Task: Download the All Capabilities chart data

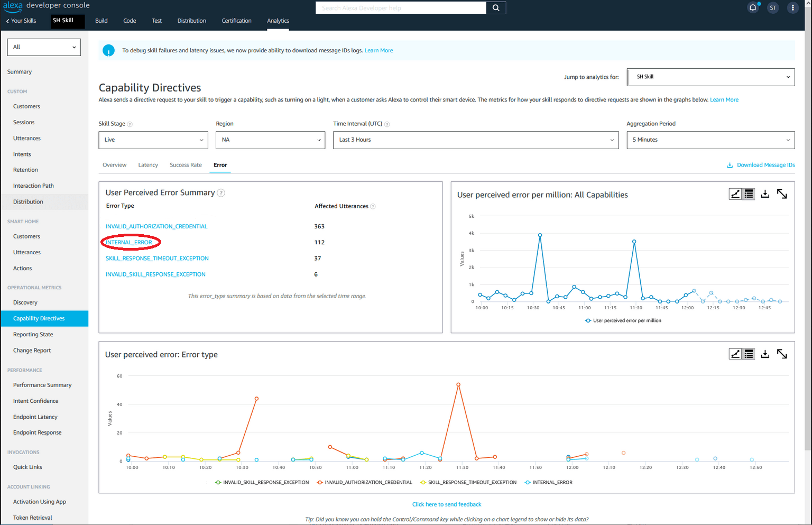Action: point(765,195)
